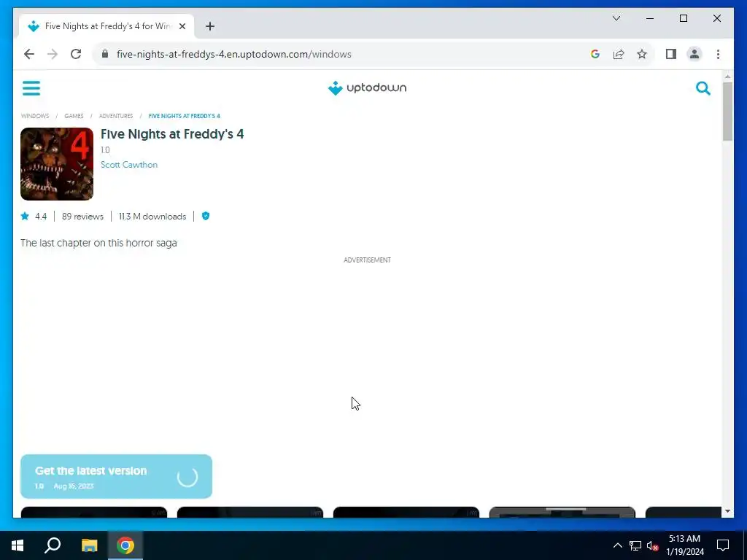The width and height of the screenshot is (747, 560).
Task: Open the Scott Cawthon developer link
Action: [129, 165]
